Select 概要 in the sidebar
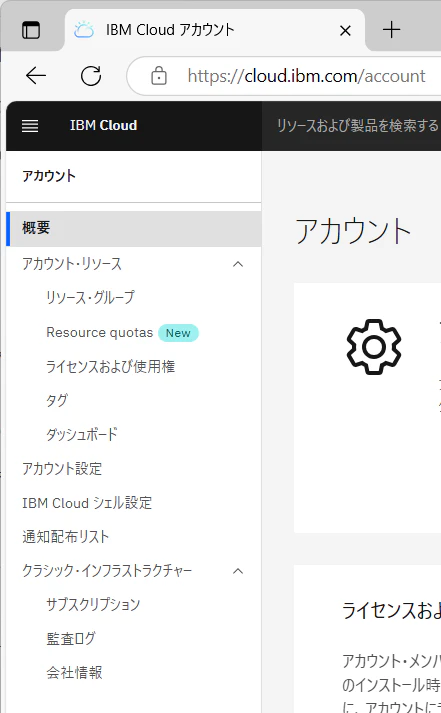The width and height of the screenshot is (441, 713). click(x=134, y=228)
